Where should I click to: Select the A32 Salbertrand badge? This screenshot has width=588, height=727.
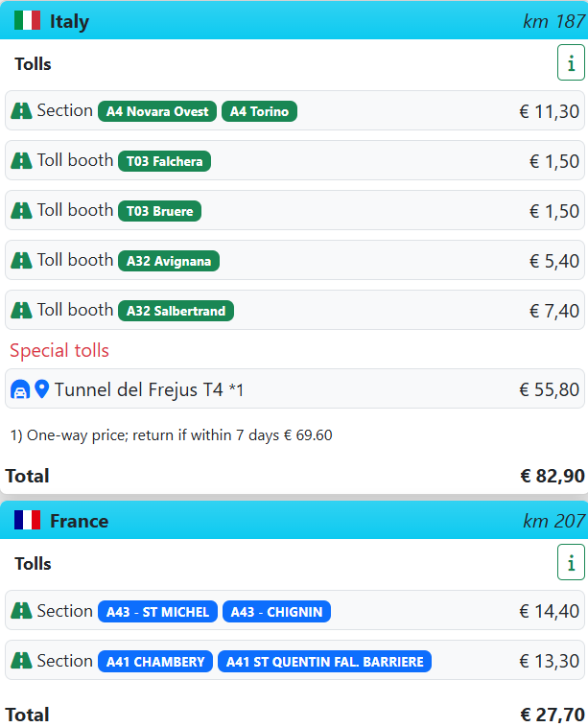(x=176, y=311)
